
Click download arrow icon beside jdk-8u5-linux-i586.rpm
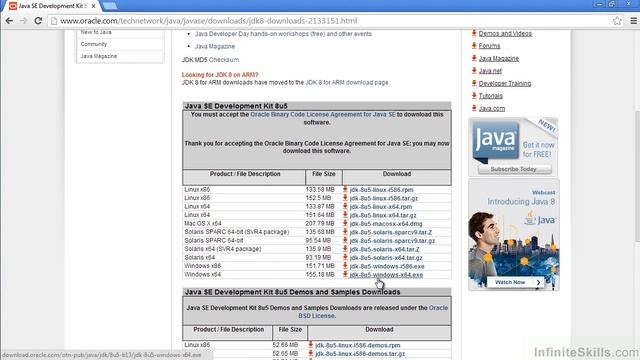point(345,189)
